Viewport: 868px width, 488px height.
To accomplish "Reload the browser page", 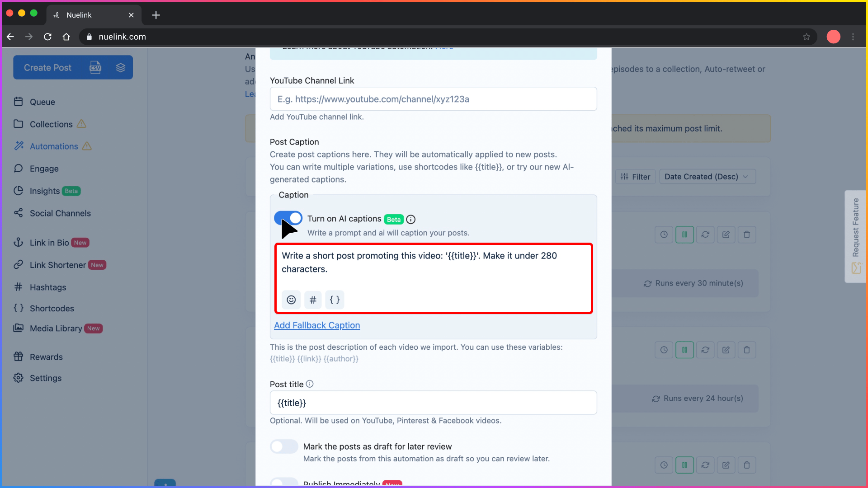I will [47, 37].
